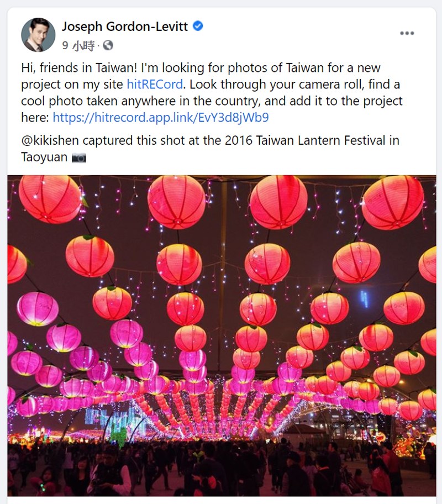Click the 9 小時 post timestamp

pos(78,46)
